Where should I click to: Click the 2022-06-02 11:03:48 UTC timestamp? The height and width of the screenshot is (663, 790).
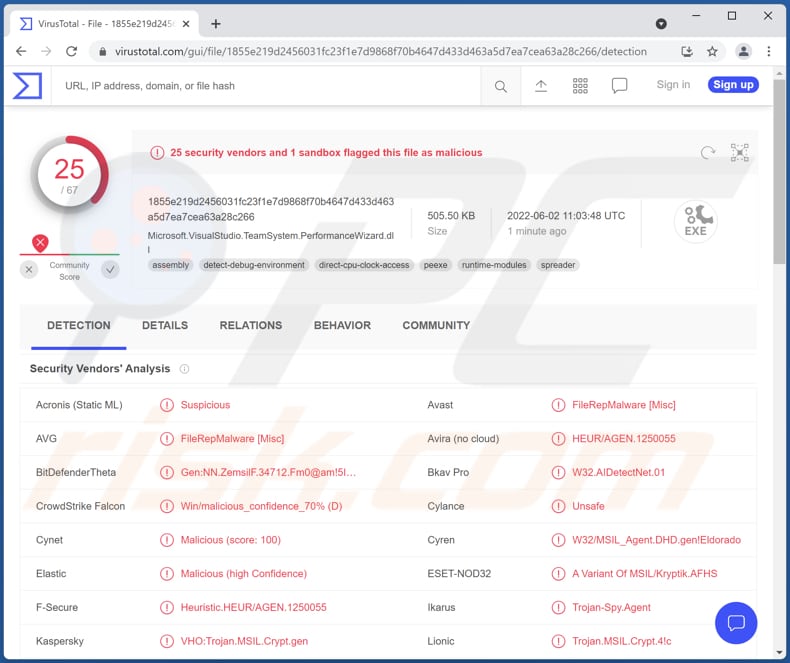(566, 216)
